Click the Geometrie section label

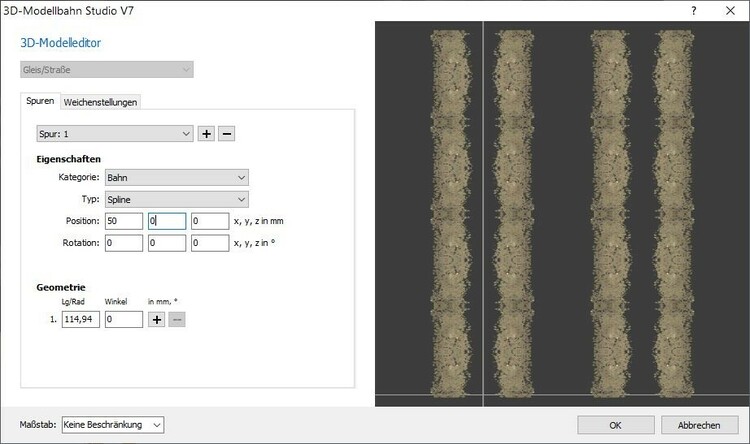(x=61, y=287)
